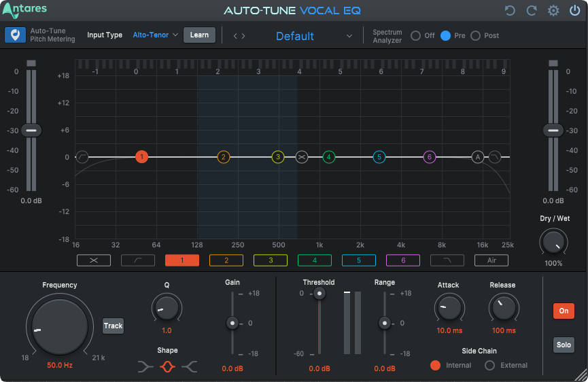
Task: Toggle the high-pass filter band button
Action: click(138, 260)
